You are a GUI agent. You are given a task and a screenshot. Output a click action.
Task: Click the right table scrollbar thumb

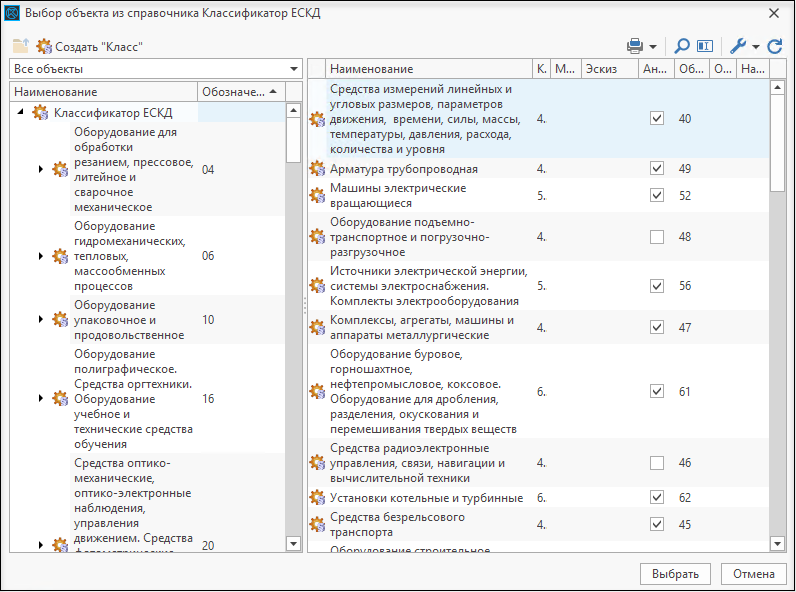[777, 143]
